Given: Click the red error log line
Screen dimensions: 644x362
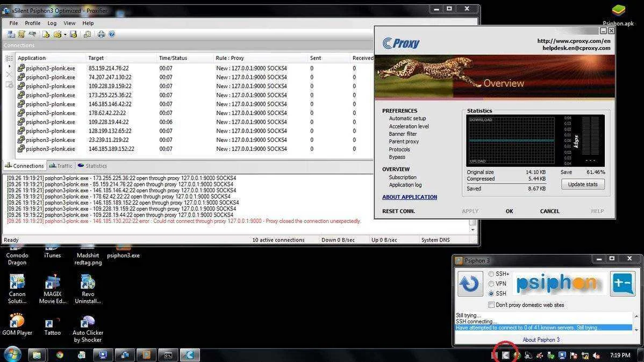Looking at the screenshot, I should click(x=184, y=221).
